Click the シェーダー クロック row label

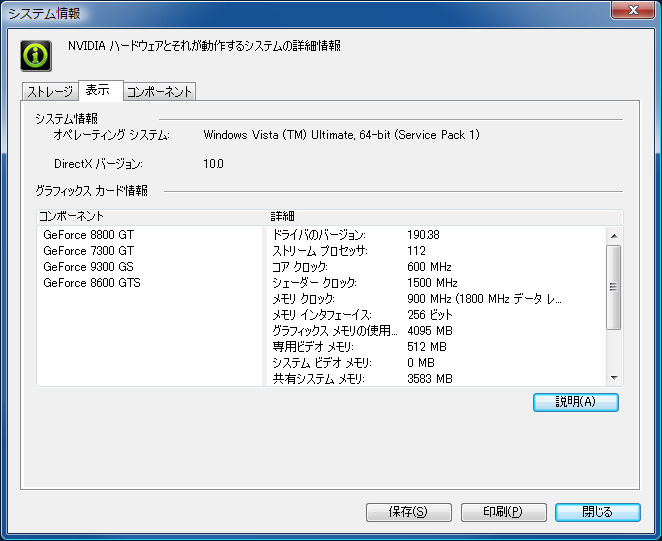(x=314, y=283)
